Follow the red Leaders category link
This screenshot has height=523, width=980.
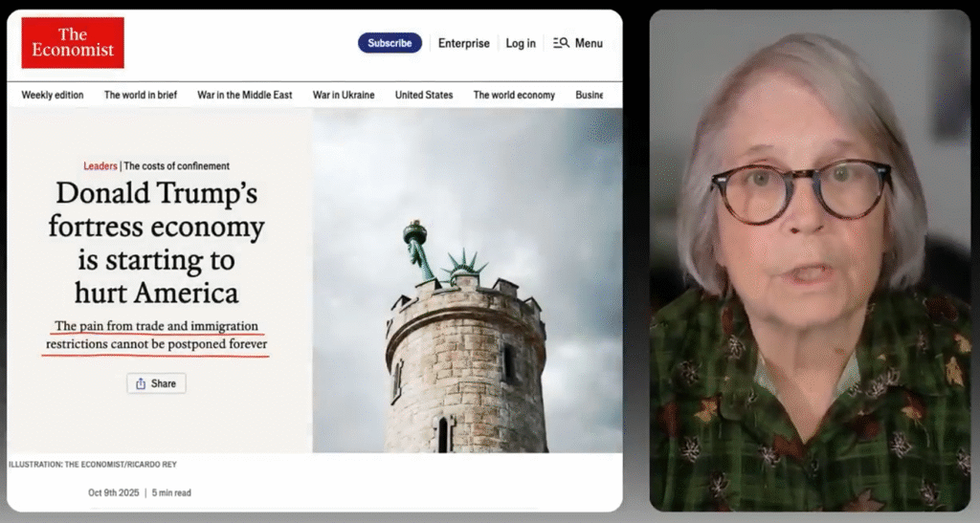pyautogui.click(x=100, y=165)
